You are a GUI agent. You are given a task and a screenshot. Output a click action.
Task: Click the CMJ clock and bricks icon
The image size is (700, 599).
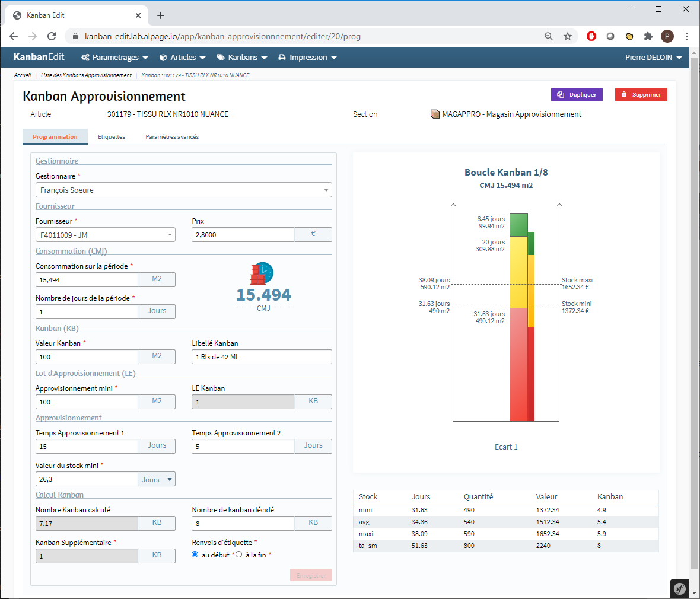(262, 273)
